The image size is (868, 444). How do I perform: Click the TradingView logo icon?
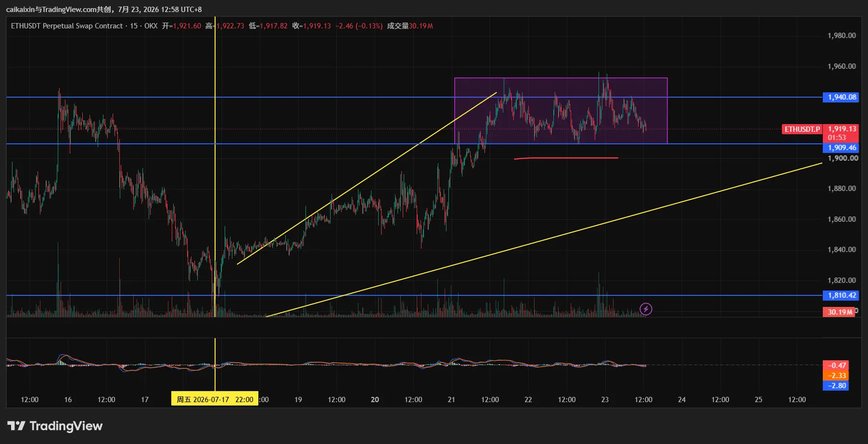click(16, 426)
